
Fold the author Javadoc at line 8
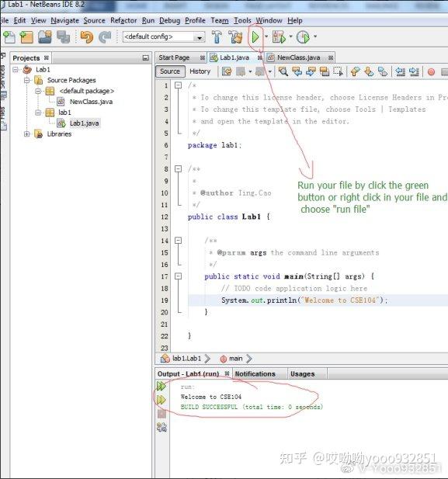click(x=178, y=169)
